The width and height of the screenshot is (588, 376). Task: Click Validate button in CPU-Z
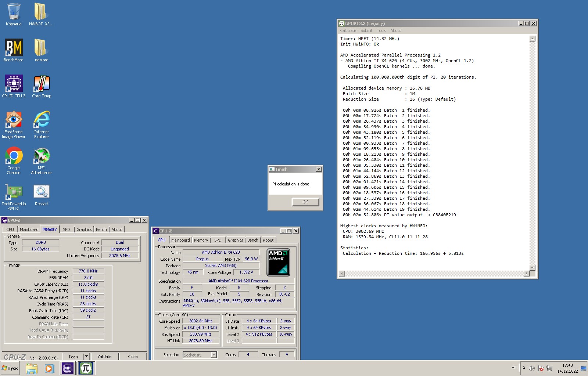click(104, 357)
